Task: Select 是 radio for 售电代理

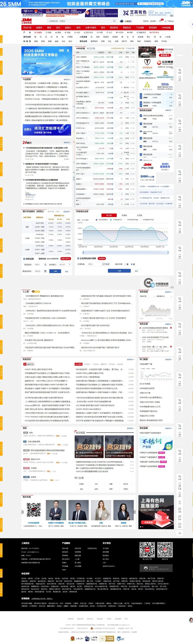Action: (x=125, y=264)
